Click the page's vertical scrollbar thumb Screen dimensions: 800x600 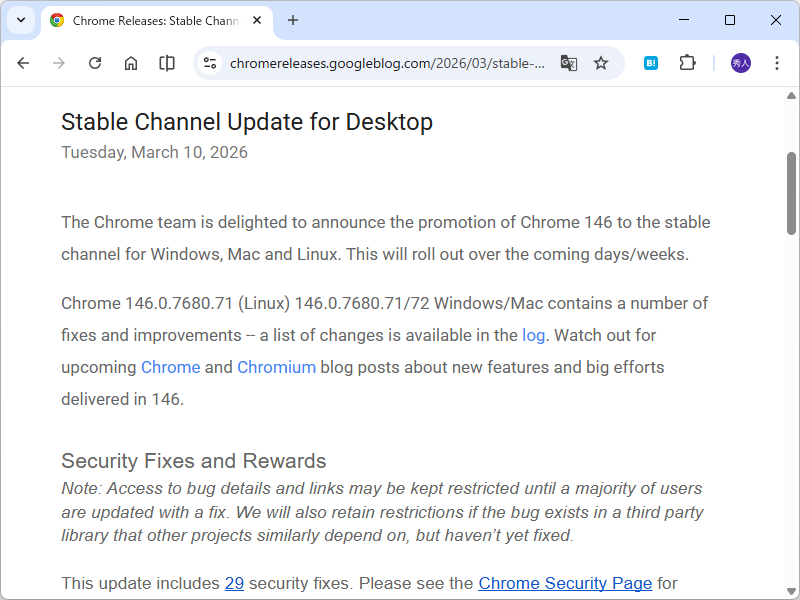[791, 193]
